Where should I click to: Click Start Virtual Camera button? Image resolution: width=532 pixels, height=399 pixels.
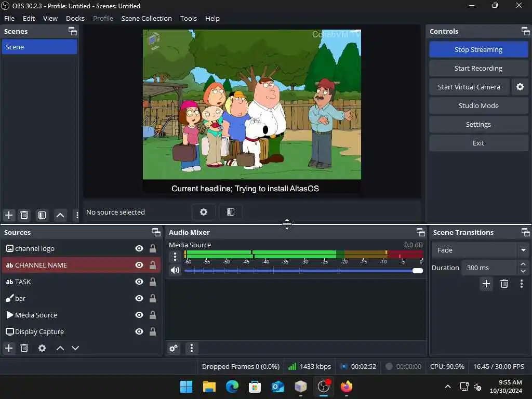[469, 87]
